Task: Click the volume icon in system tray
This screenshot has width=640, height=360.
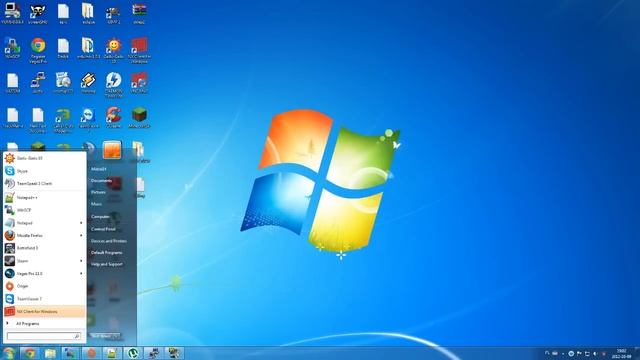Action: click(x=595, y=353)
